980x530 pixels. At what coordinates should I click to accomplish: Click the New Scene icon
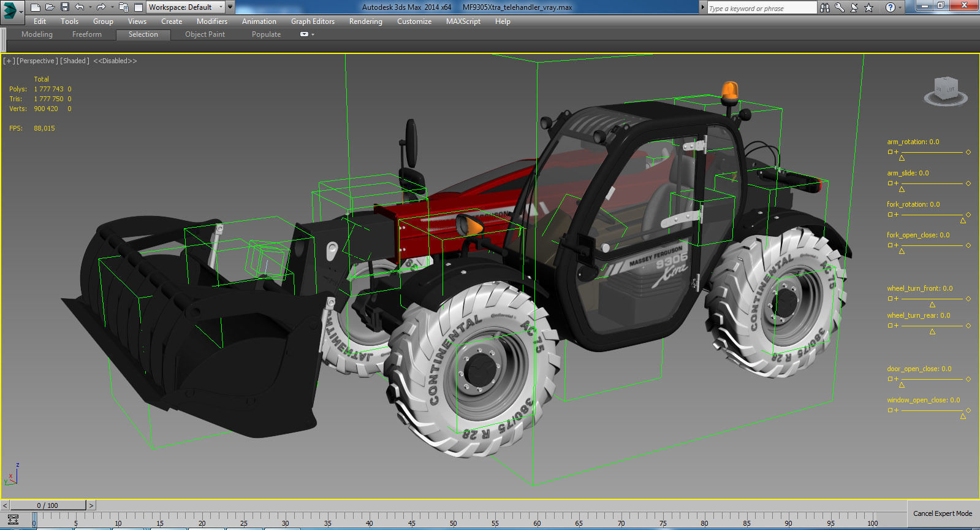pyautogui.click(x=35, y=7)
